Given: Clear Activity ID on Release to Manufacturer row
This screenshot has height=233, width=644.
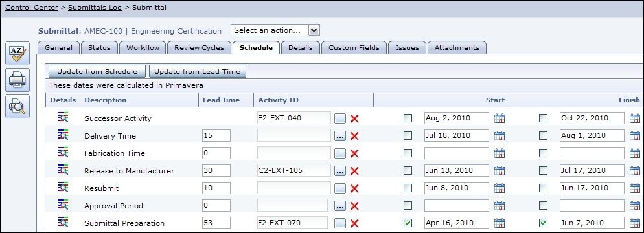Looking at the screenshot, I should click(354, 171).
